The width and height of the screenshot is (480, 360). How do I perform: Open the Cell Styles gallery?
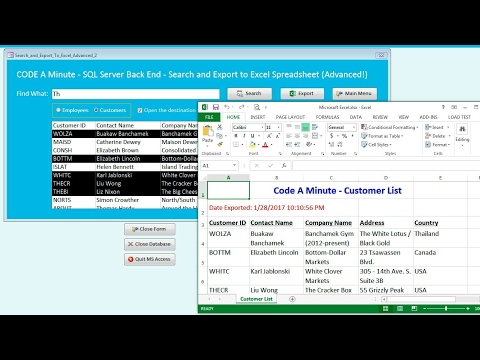tap(377, 144)
